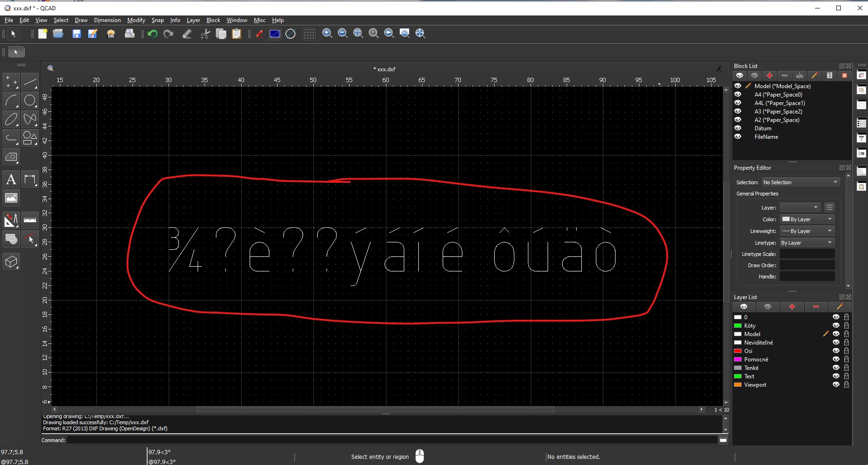This screenshot has height=465, width=868.
Task: Toggle the grid display icon
Action: tap(309, 34)
